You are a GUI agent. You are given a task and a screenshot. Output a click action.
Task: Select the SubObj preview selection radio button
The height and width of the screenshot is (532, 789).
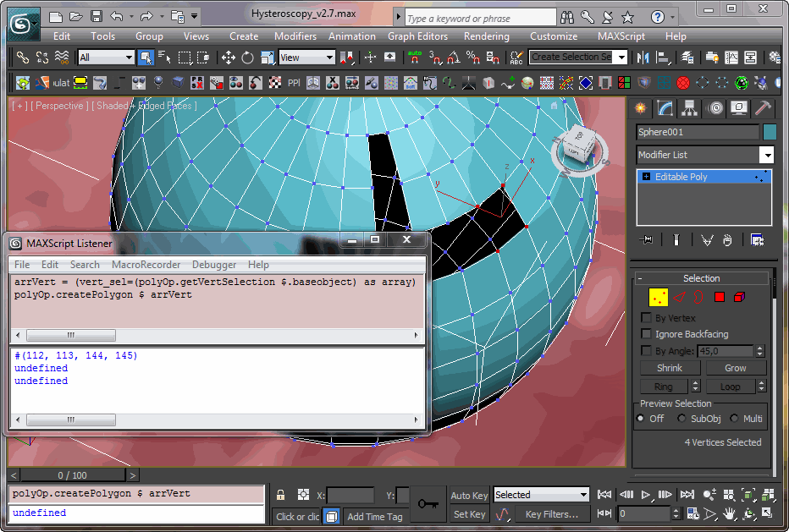(x=681, y=418)
